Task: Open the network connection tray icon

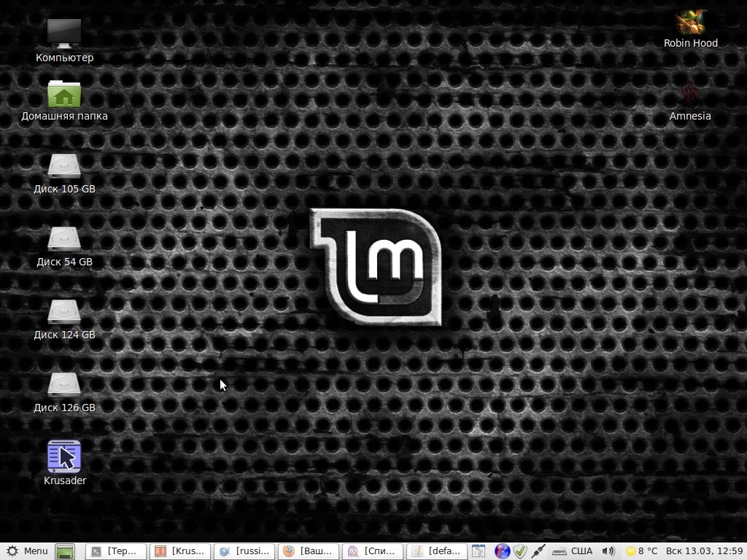Action: click(538, 551)
